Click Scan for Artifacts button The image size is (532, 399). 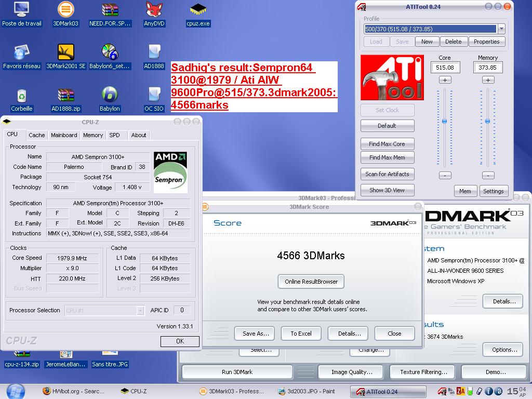coord(387,174)
